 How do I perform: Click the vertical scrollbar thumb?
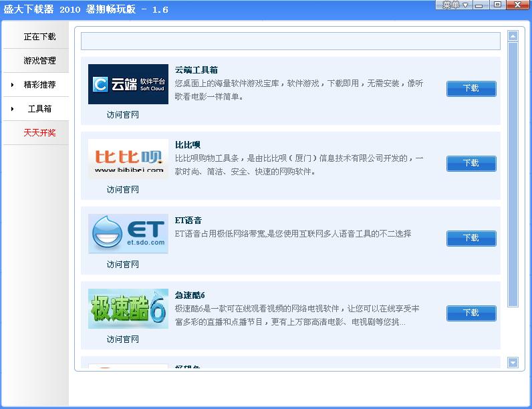(x=513, y=174)
